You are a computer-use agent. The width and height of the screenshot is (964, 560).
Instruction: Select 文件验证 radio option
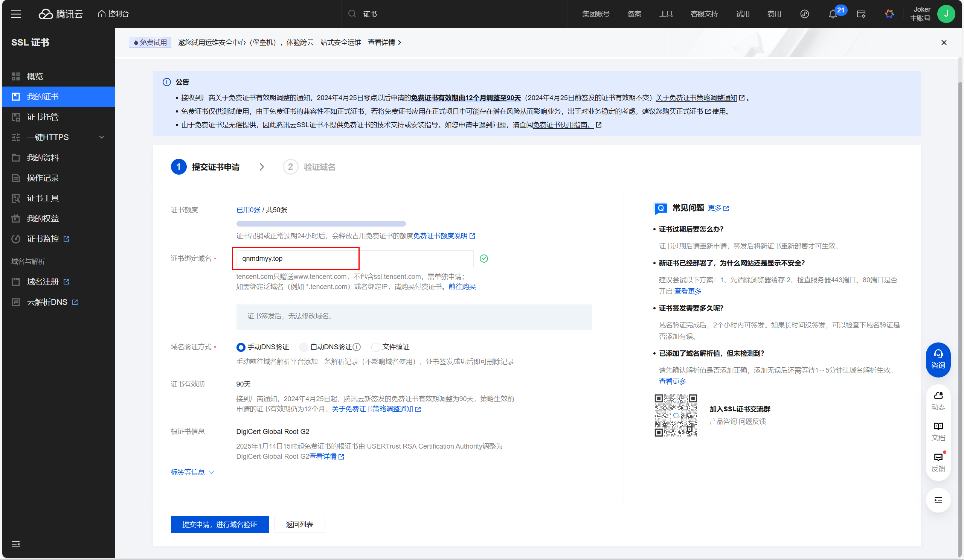click(x=376, y=347)
